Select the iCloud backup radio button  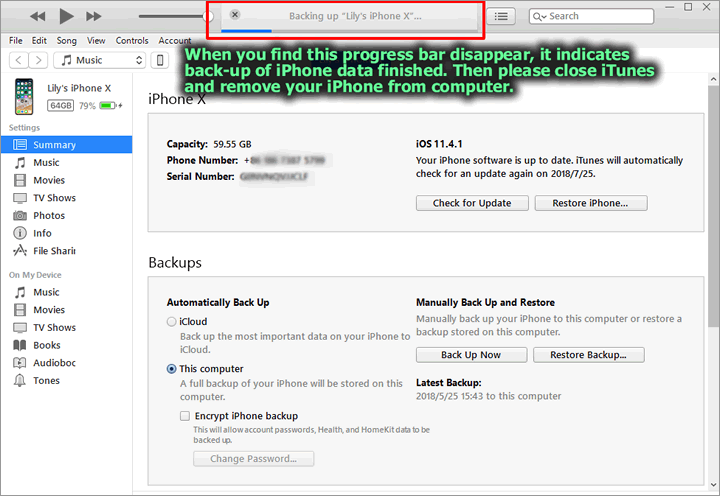171,322
